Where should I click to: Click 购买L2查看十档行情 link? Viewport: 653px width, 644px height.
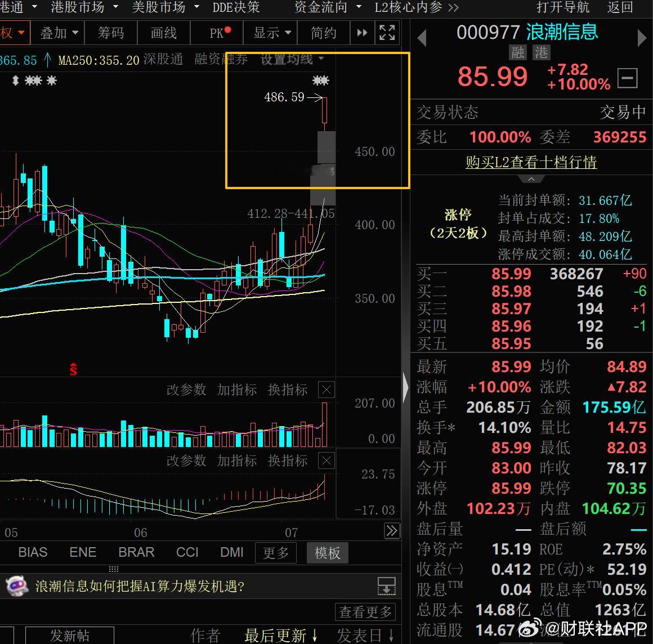(531, 162)
